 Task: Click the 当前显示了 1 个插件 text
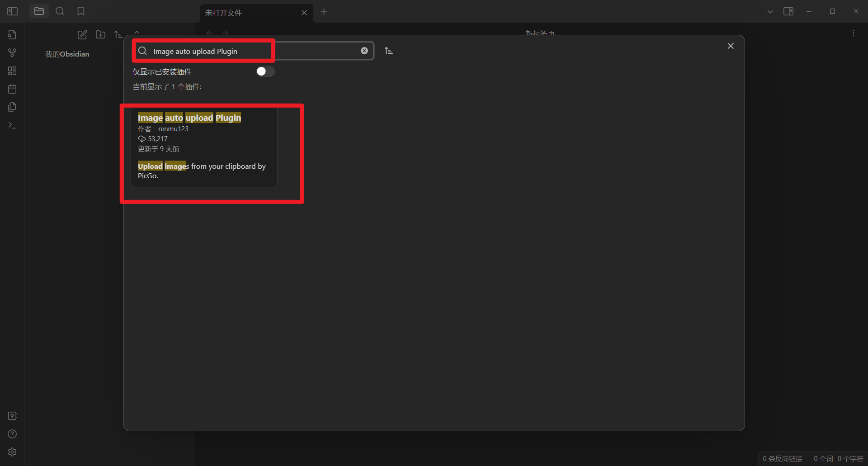pyautogui.click(x=167, y=86)
